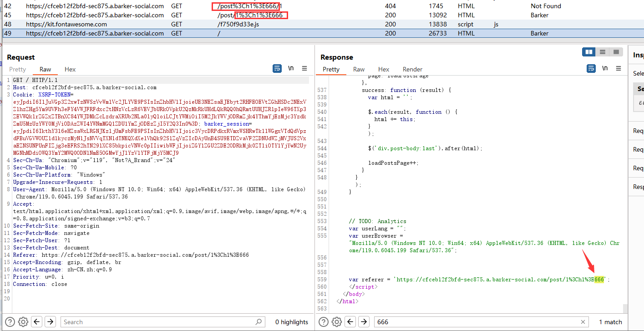644x331 pixels.
Task: Click the 13838 length cell
Action: coord(437,24)
